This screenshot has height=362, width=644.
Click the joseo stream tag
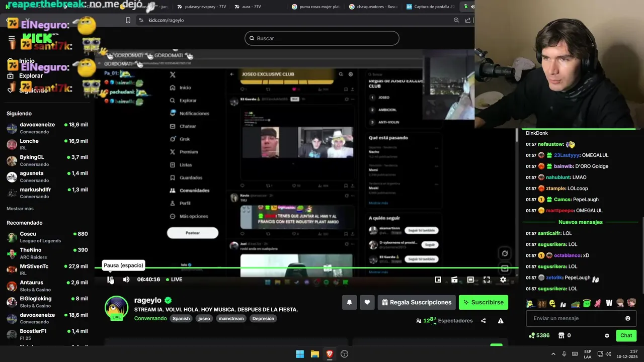204,319
